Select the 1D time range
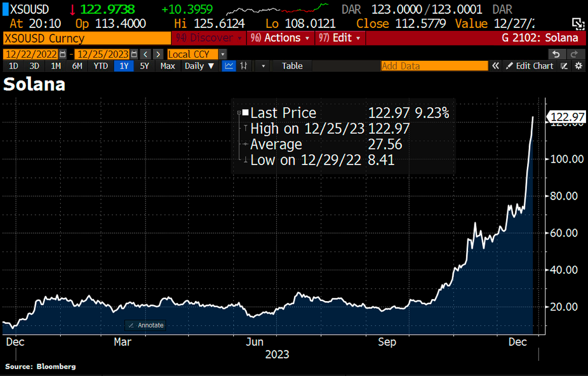The image size is (588, 376). pyautogui.click(x=14, y=66)
